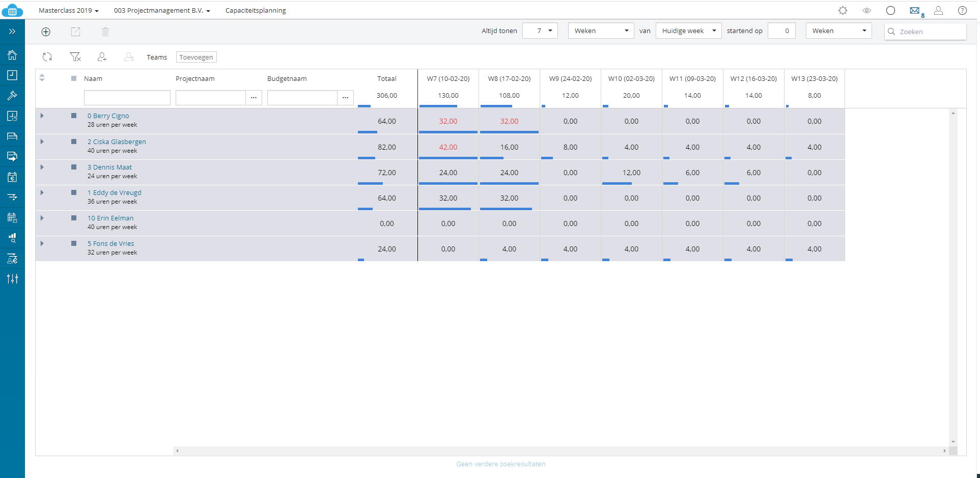Image resolution: width=980 pixels, height=478 pixels.
Task: Open settings gear icon in top bar
Action: click(843, 10)
